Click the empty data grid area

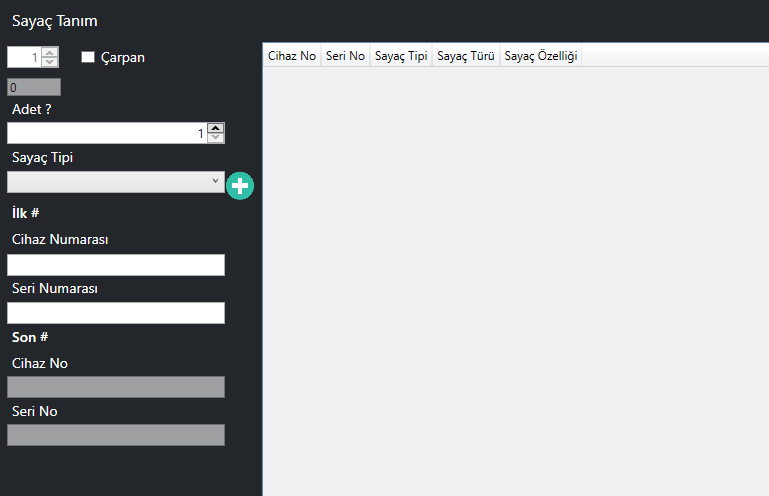pos(515,280)
